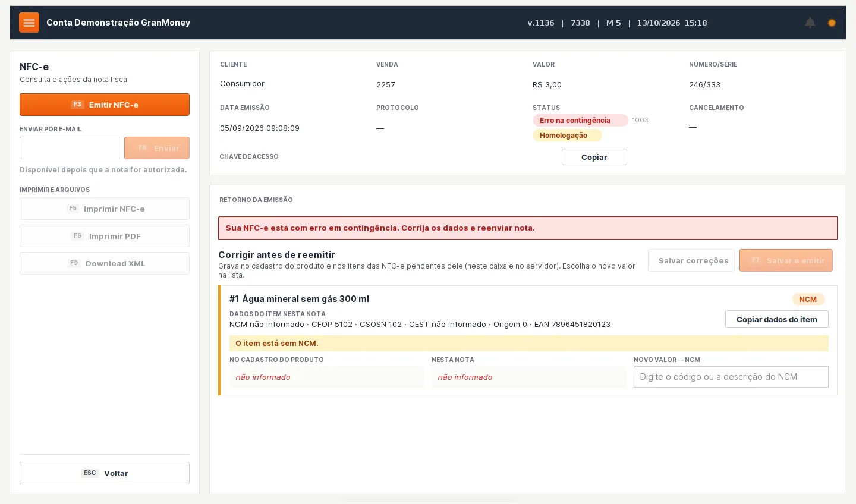
Task: Click the note 'Disponível depois que a nota for autorizada.'
Action: [103, 170]
